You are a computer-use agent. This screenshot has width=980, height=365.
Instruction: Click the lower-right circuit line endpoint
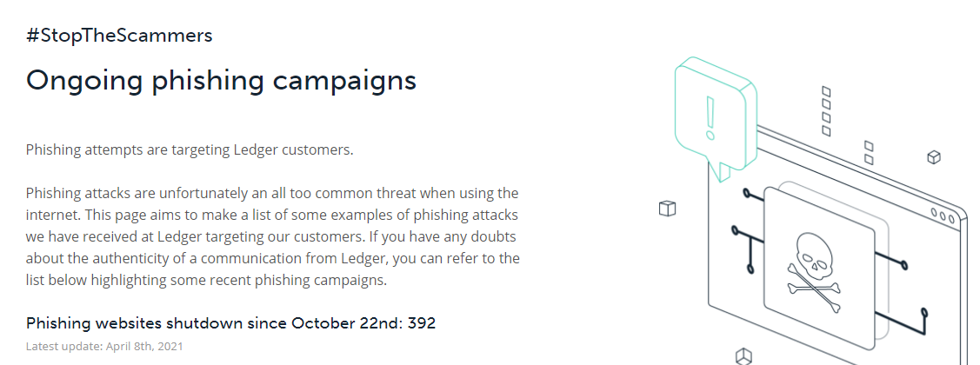[924, 312]
